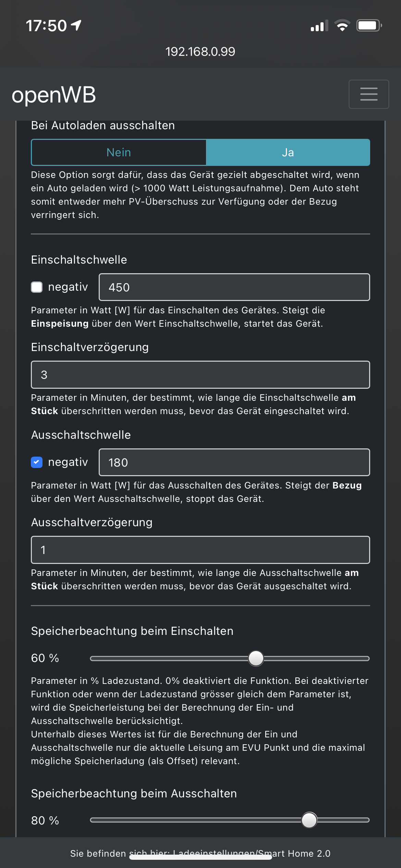Click the openWB brand logo link
Screen dimensions: 401x868
pos(54,95)
